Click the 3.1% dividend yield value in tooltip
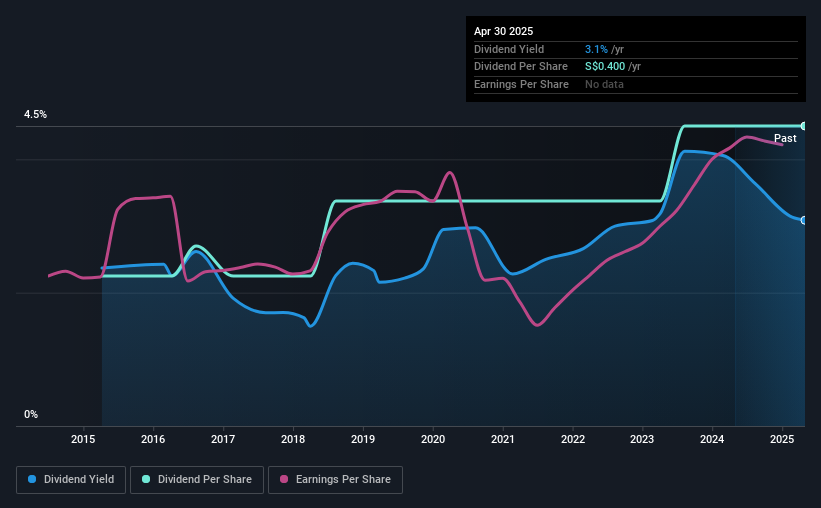The height and width of the screenshot is (508, 821). tap(596, 49)
